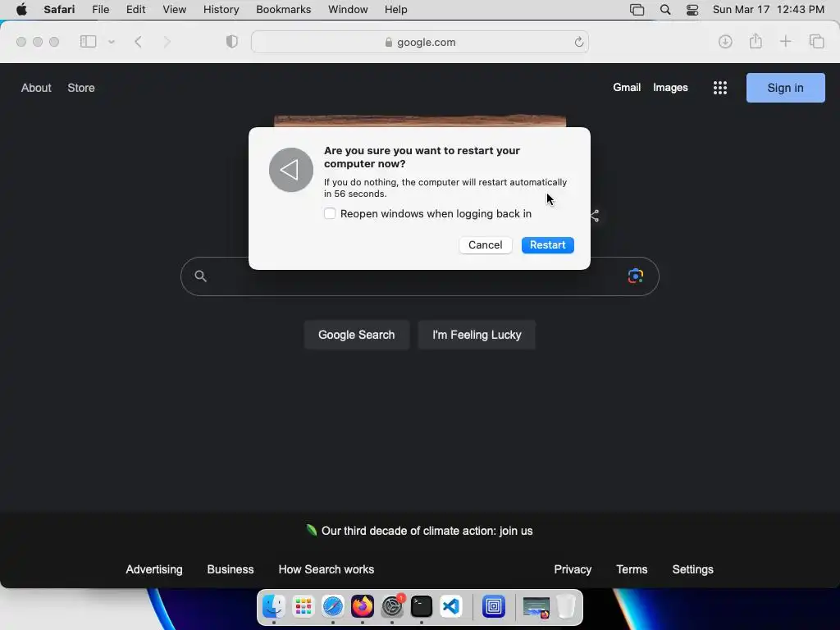Show Safari downloads icon
This screenshot has width=840, height=630.
(725, 42)
